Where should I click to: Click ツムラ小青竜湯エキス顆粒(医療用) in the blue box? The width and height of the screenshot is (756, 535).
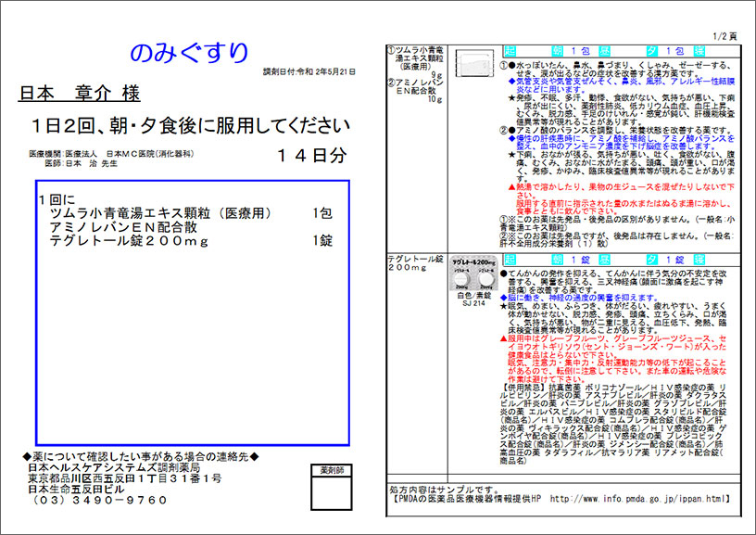(161, 212)
